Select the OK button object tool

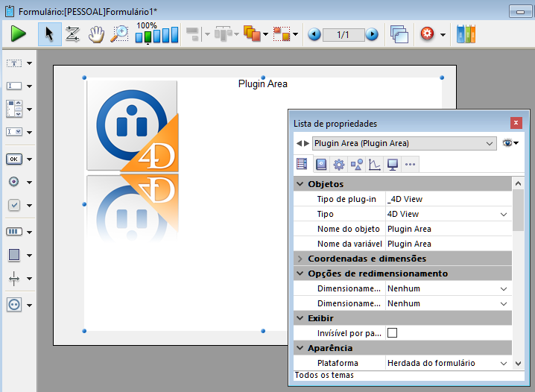pyautogui.click(x=14, y=159)
